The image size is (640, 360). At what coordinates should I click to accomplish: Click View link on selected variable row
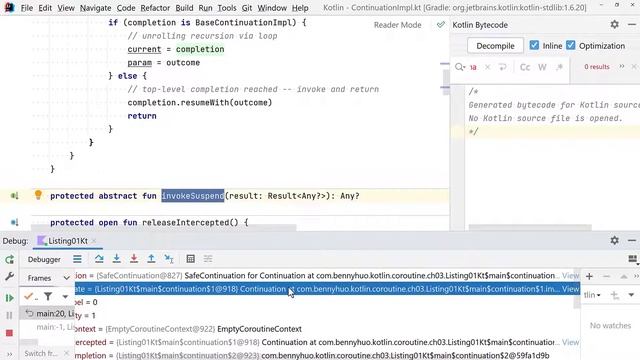click(x=571, y=289)
